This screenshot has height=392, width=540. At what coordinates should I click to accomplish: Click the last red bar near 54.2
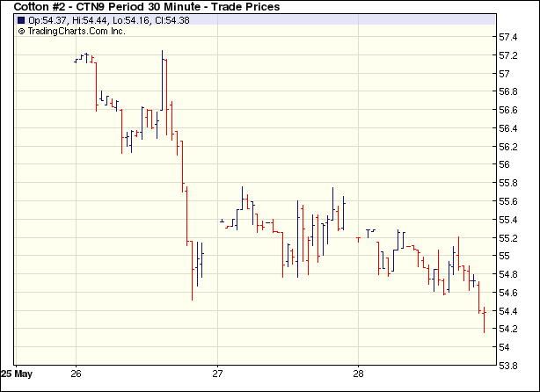click(x=484, y=320)
